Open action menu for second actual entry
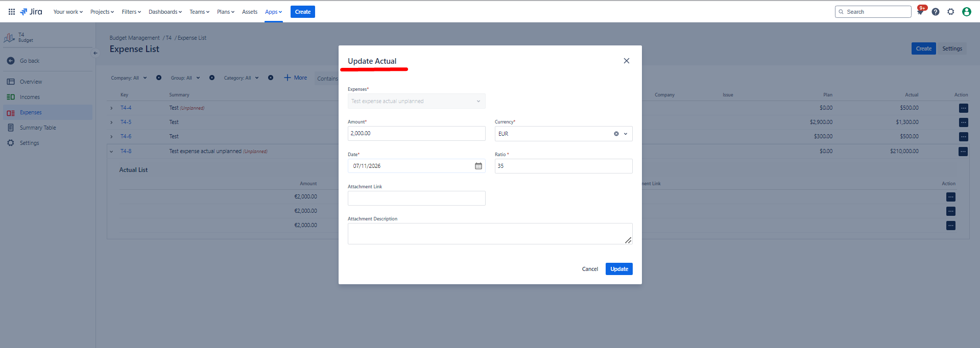The height and width of the screenshot is (348, 980). 951,211
